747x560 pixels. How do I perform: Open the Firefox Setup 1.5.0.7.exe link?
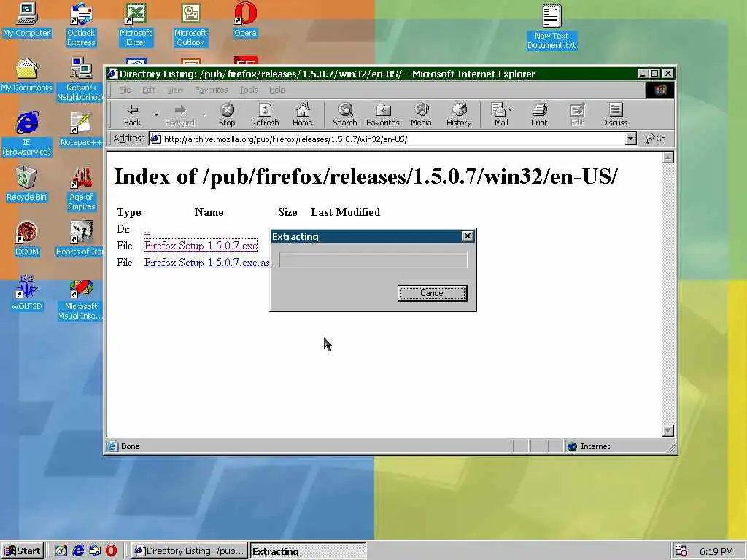coord(201,246)
